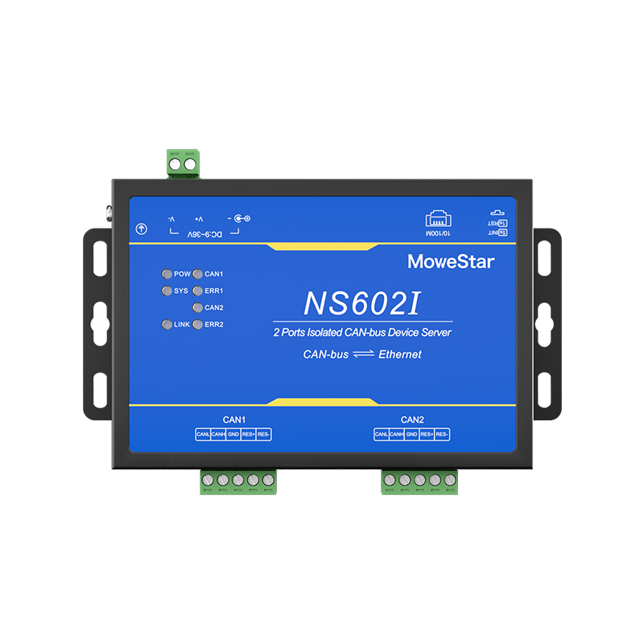Select the ERR2 indicator LED
Image resolution: width=644 pixels, height=644 pixels.
pyautogui.click(x=197, y=324)
